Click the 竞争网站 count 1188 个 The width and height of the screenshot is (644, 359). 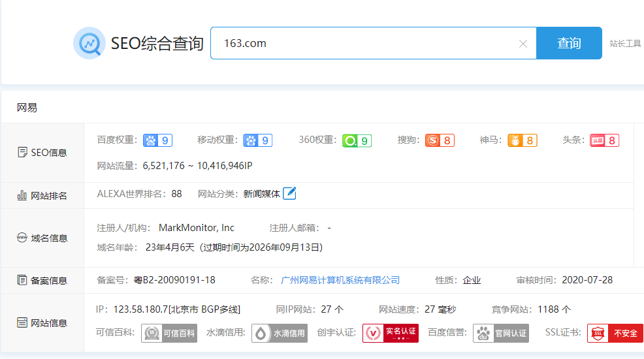(x=555, y=309)
